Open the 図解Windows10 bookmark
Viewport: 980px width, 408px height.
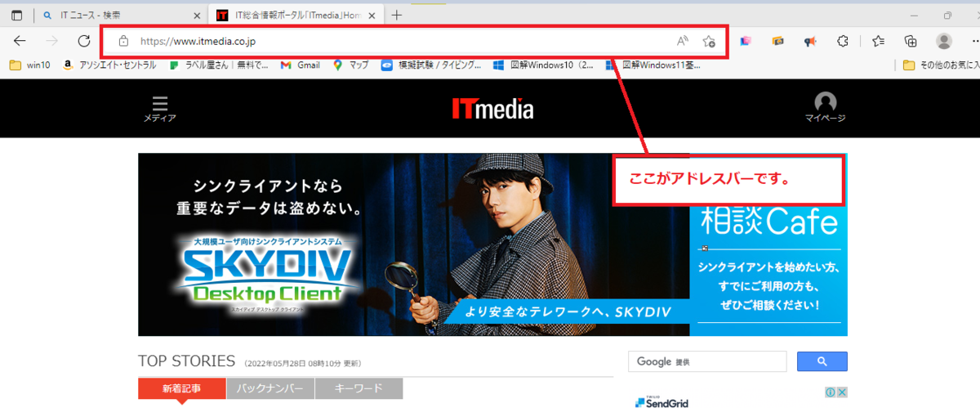pyautogui.click(x=544, y=65)
